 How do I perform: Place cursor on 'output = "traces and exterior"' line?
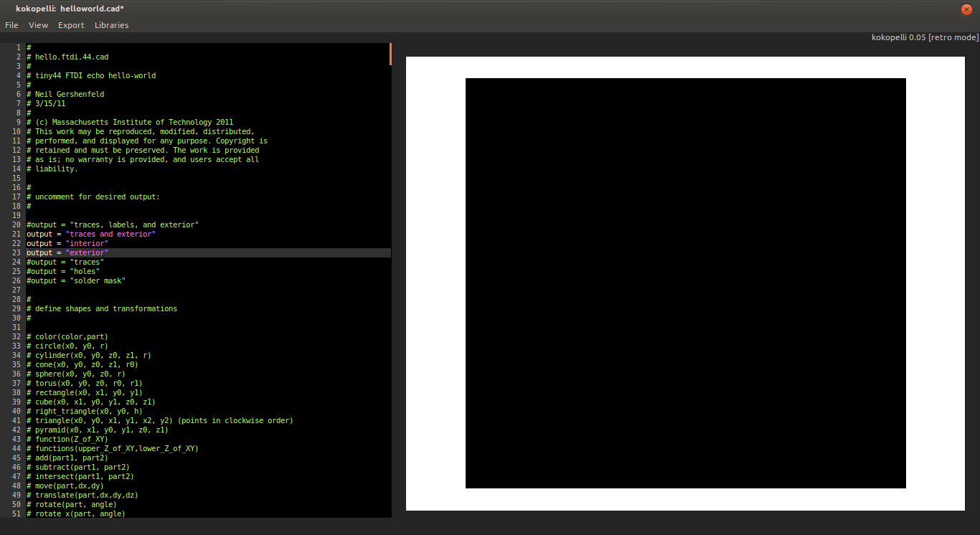pos(91,234)
